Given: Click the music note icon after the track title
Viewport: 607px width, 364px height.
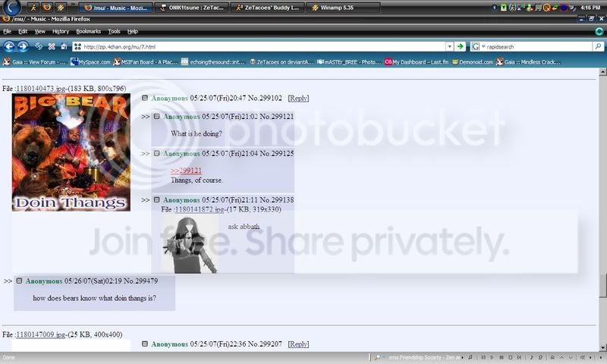Looking at the screenshot, I should [470, 357].
